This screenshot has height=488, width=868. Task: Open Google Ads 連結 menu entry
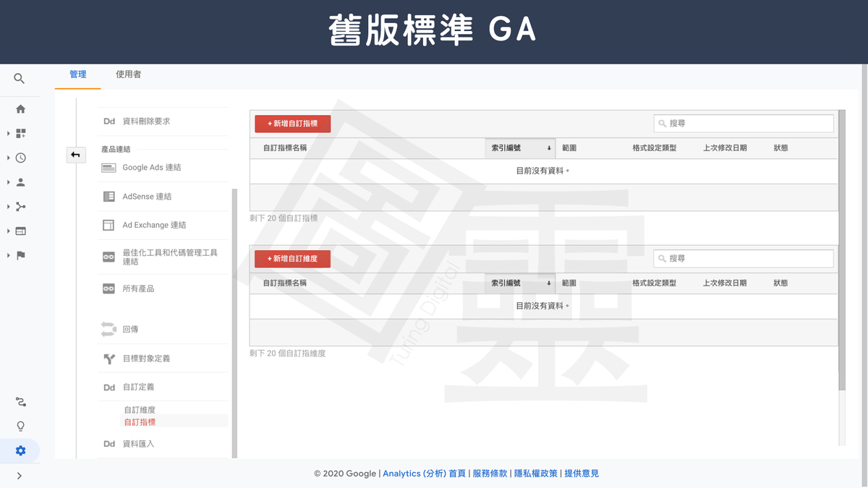click(x=152, y=168)
